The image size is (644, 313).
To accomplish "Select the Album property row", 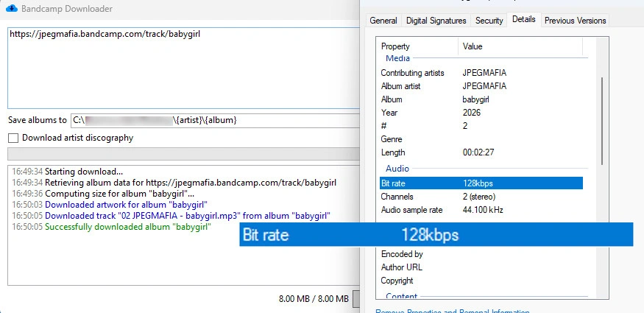I will pyautogui.click(x=481, y=99).
